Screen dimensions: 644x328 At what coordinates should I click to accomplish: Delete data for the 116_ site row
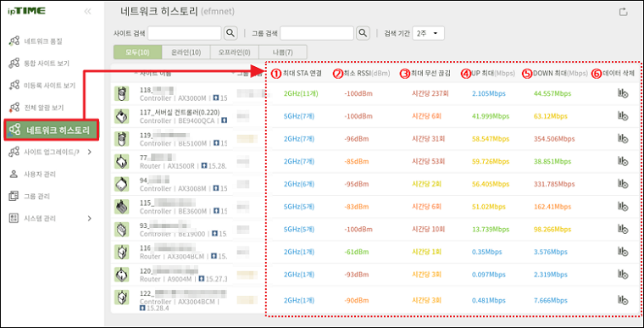623,252
